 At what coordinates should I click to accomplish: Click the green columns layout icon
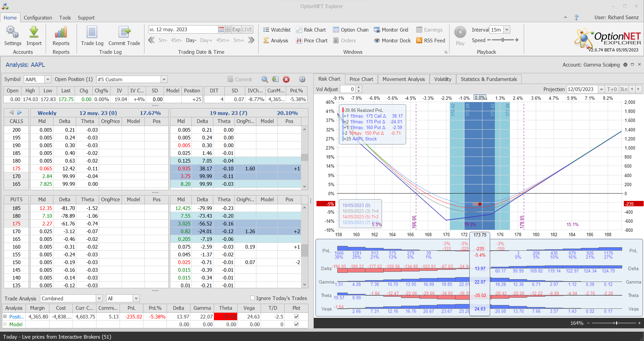(x=275, y=79)
